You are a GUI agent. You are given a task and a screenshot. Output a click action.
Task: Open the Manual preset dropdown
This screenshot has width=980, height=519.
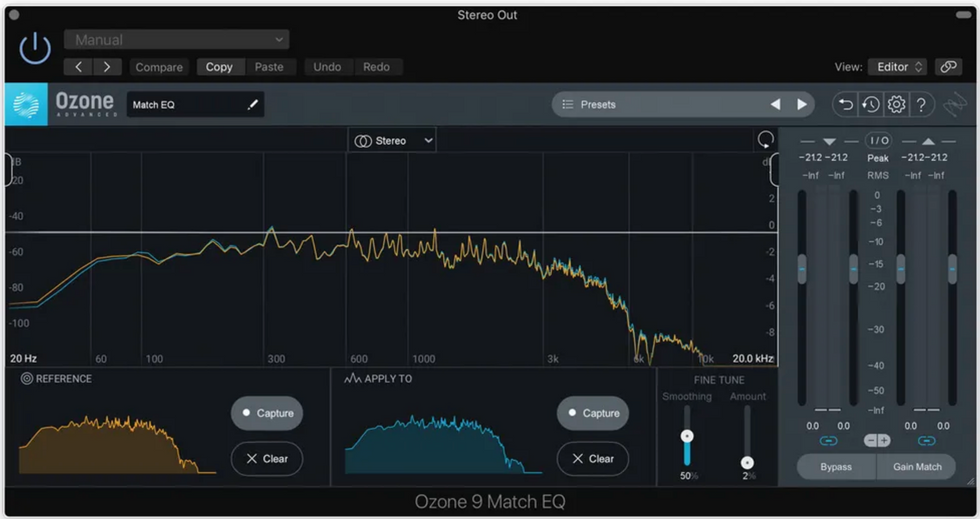tap(176, 40)
